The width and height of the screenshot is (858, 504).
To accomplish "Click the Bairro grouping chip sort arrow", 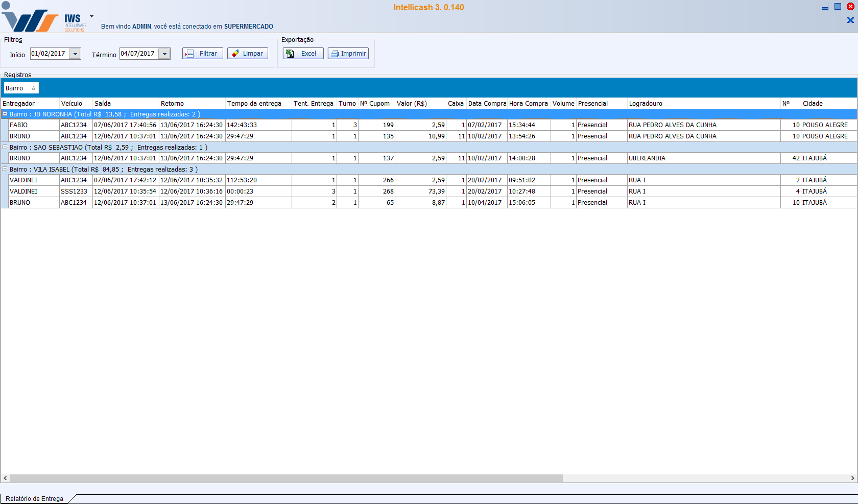I will [x=33, y=88].
